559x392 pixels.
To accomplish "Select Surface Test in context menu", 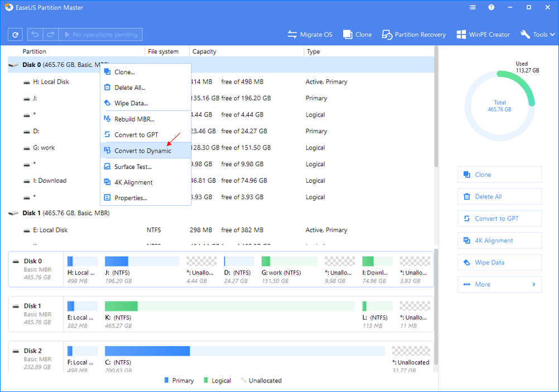I will [133, 167].
